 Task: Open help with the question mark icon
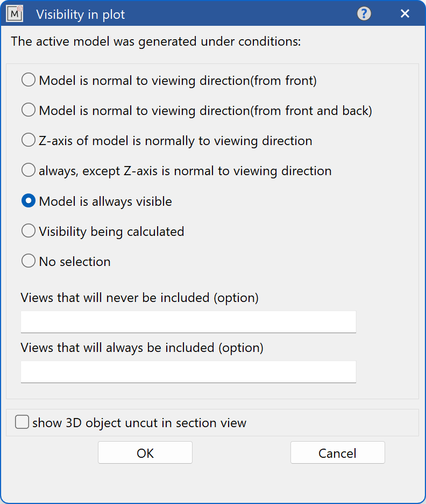pos(364,14)
